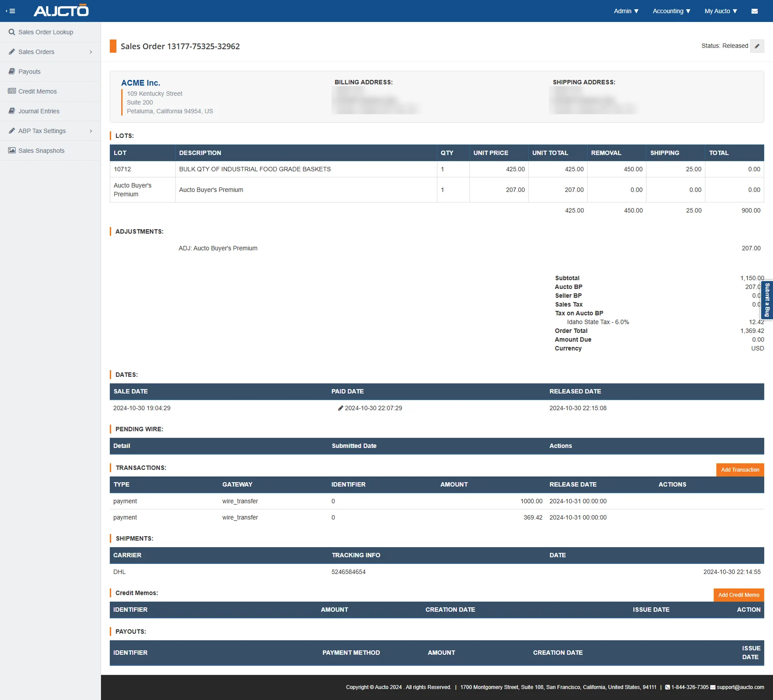This screenshot has height=700, width=773.
Task: Go to Credit Memos in sidebar
Action: click(x=51, y=91)
